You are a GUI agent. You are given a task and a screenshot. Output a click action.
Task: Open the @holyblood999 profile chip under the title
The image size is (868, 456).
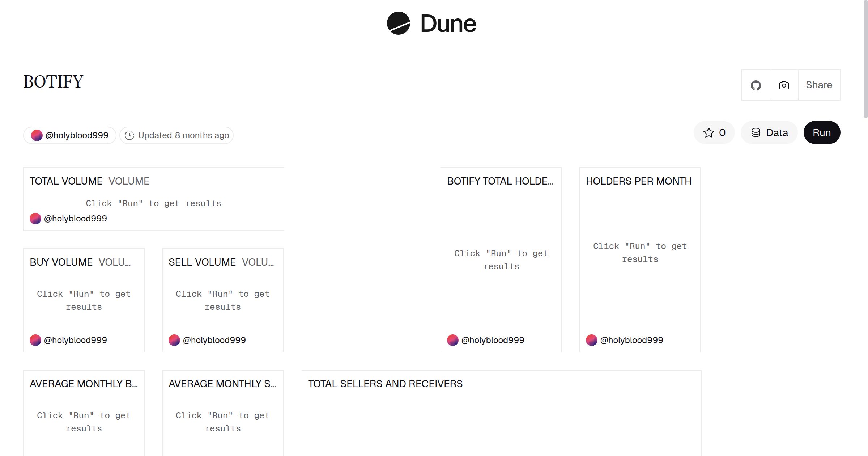(70, 135)
